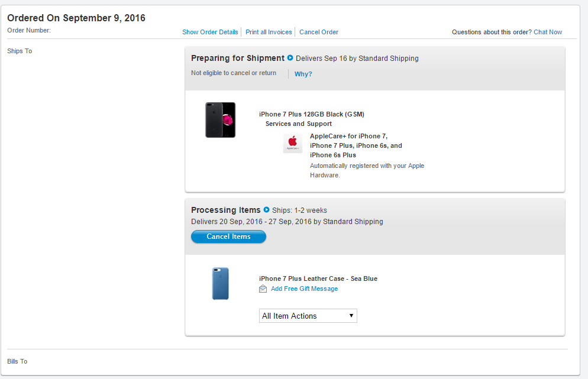The width and height of the screenshot is (588, 379).
Task: Click iPhone 7 Plus Leather Case title
Action: [318, 278]
